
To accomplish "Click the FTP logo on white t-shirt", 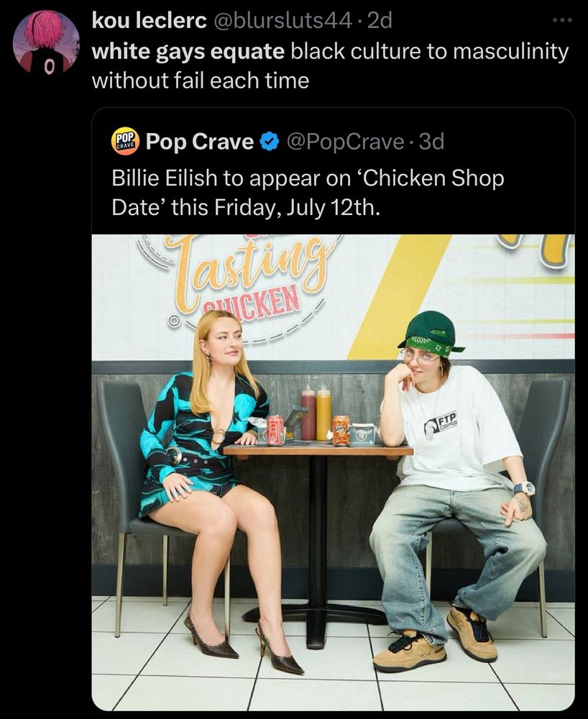I will click(x=447, y=423).
